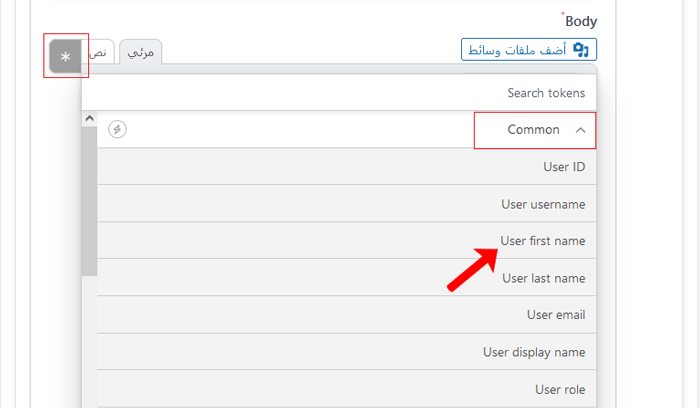The height and width of the screenshot is (408, 700).
Task: Collapse the Common group using chevron
Action: point(581,130)
